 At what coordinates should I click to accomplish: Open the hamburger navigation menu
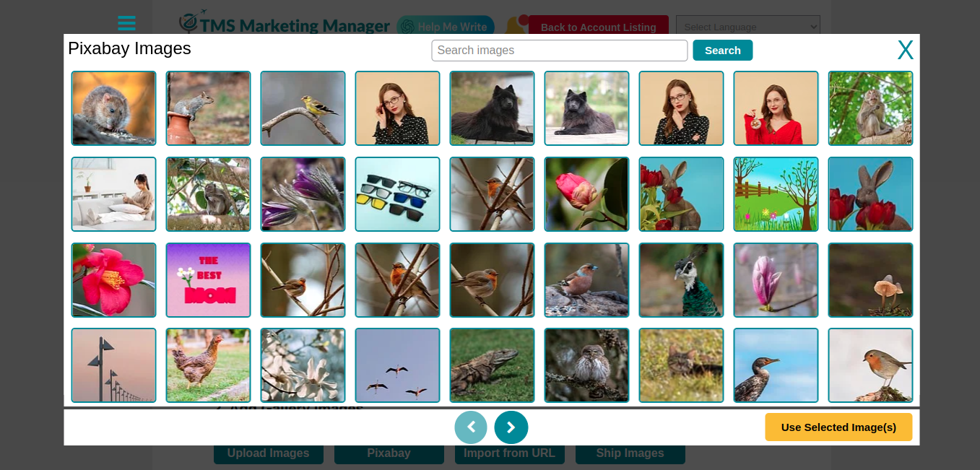pos(126,22)
